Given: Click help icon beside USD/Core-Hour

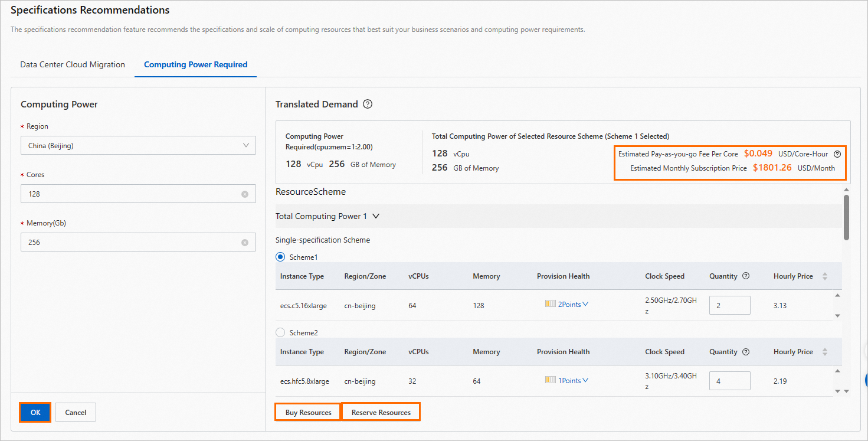Looking at the screenshot, I should 837,154.
